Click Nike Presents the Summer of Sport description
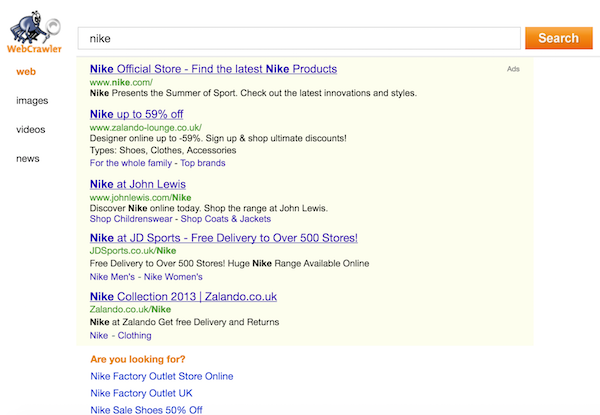The width and height of the screenshot is (600, 415). [253, 93]
